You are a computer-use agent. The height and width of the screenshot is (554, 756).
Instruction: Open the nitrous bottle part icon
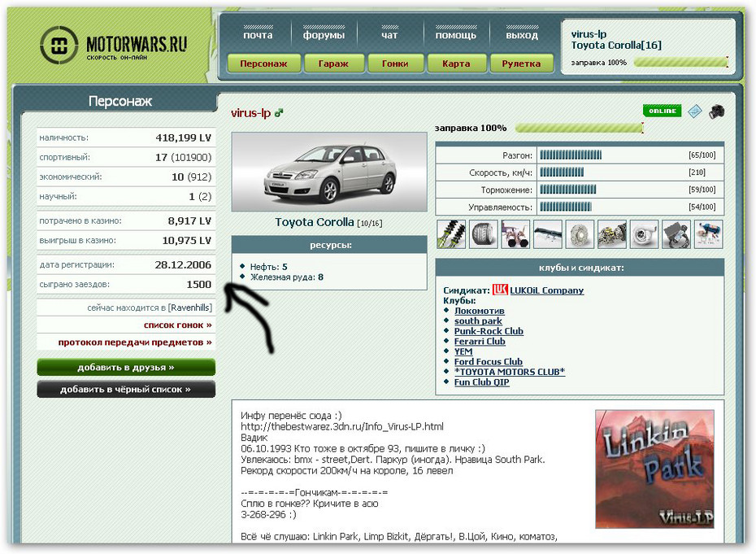[708, 234]
